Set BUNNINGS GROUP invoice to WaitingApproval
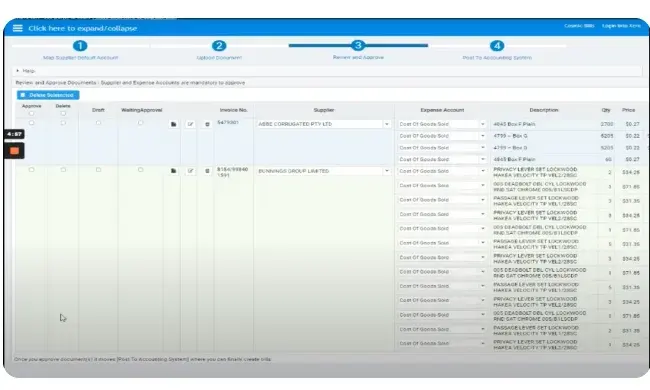 [x=141, y=170]
